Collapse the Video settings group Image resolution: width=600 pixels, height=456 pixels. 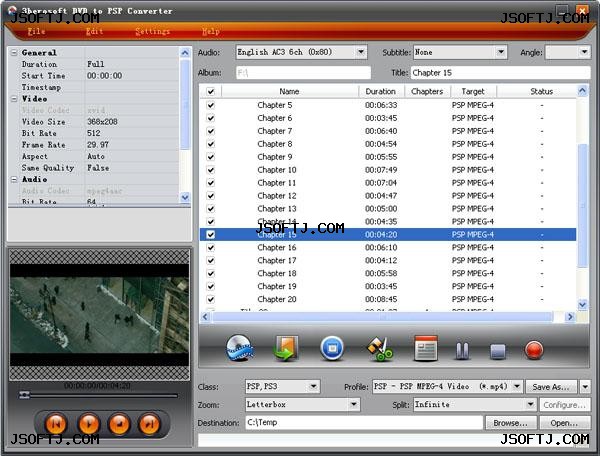pos(14,99)
